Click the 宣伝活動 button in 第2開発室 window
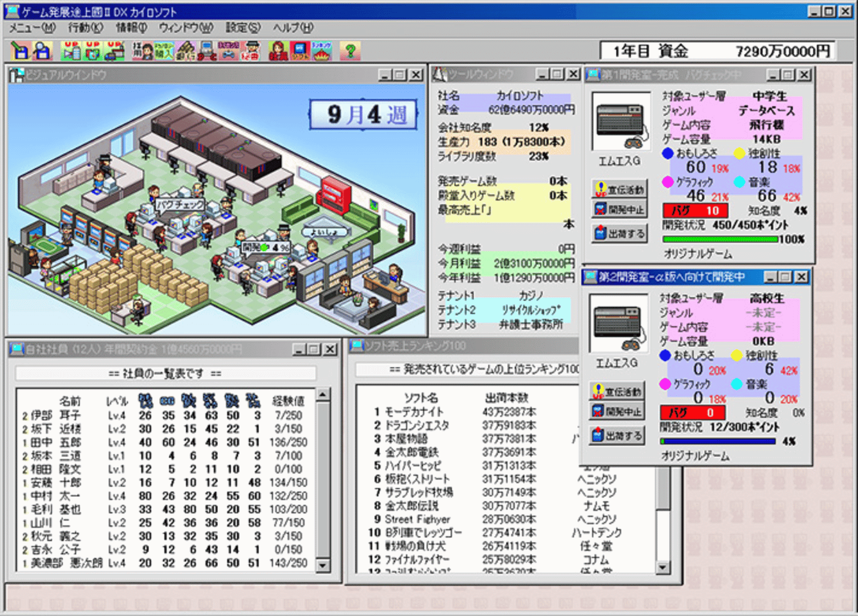Screen dimensions: 858x616 pos(617,391)
